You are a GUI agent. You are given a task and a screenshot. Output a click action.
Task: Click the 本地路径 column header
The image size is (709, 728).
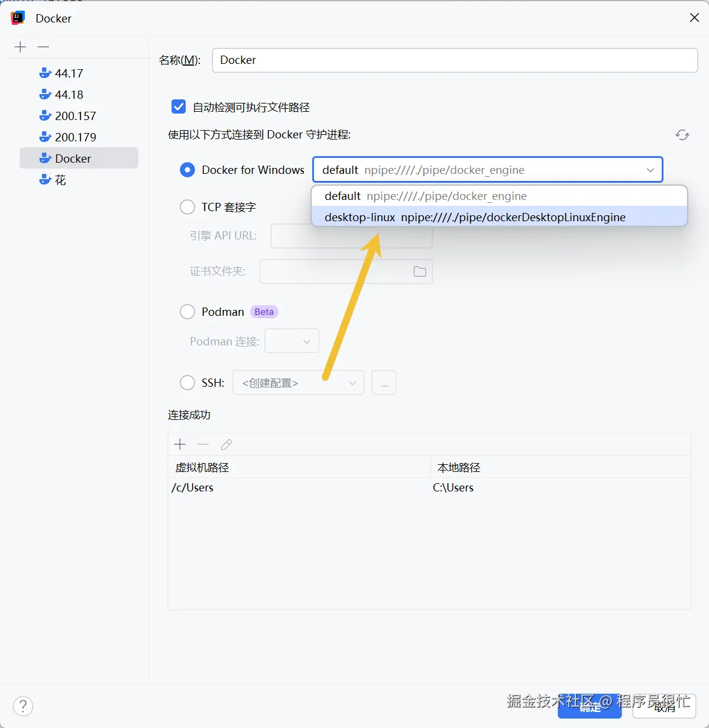(x=561, y=467)
